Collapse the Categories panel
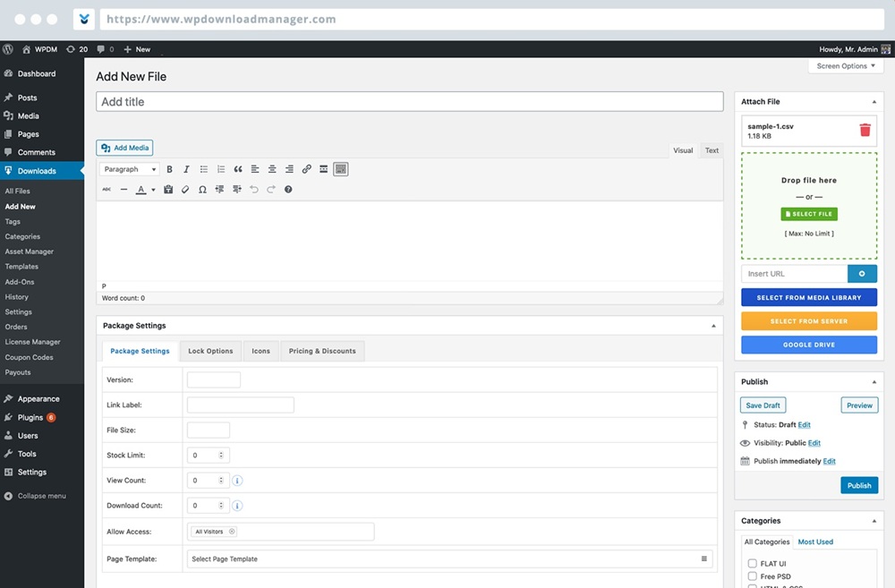895x588 pixels. (874, 521)
